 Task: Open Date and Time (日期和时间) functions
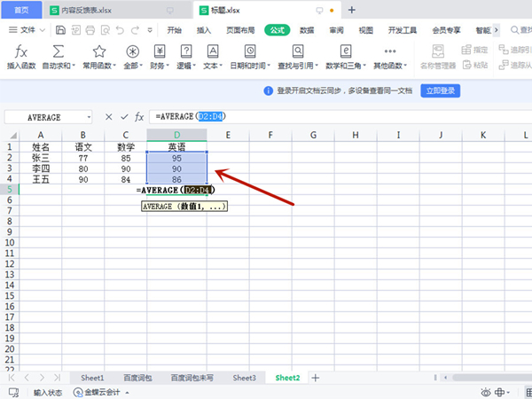[x=250, y=51]
